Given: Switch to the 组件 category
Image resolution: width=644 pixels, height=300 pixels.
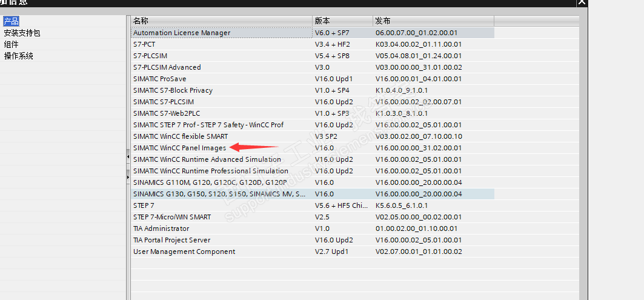Looking at the screenshot, I should point(11,44).
